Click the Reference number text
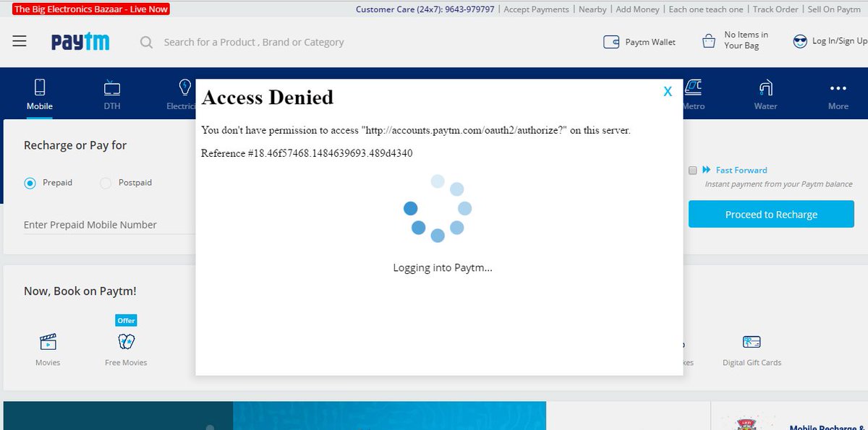Screen dimensions: 868x430 click(x=307, y=153)
